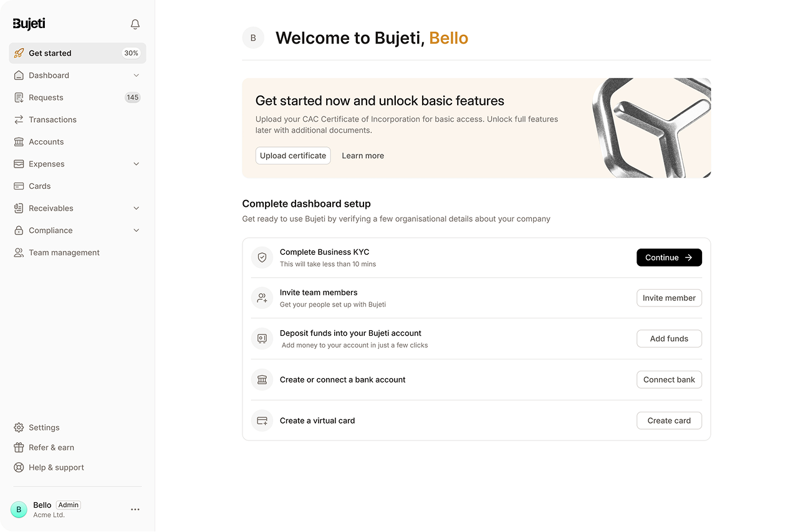Click the B avatar beside the welcome heading
The width and height of the screenshot is (798, 532).
point(253,38)
